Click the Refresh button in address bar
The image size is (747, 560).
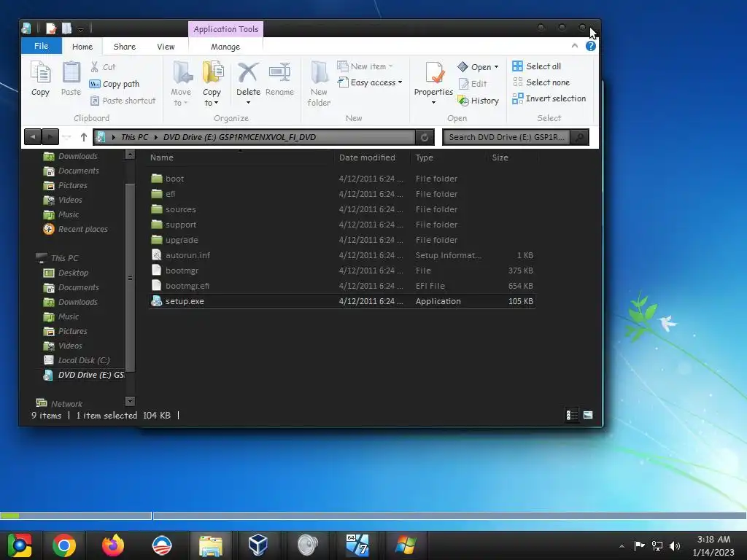[x=425, y=137]
